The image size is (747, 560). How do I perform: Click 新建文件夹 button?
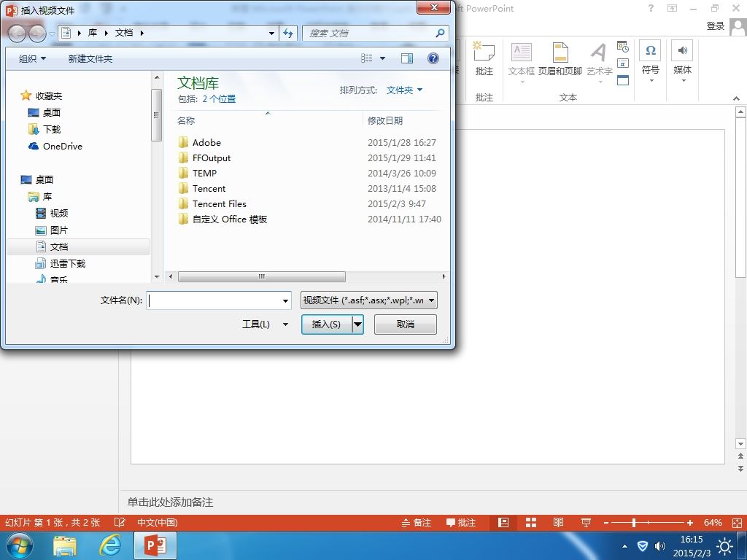click(90, 58)
